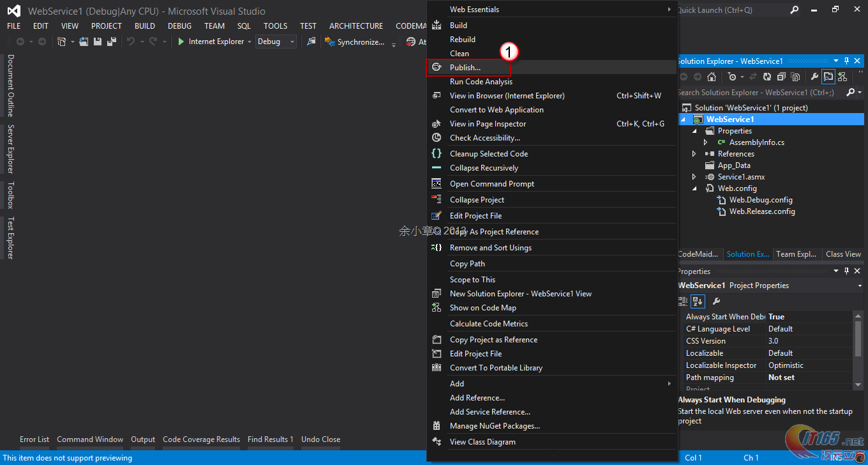Click the View Class Diagram icon in Solution Explorer

click(842, 77)
